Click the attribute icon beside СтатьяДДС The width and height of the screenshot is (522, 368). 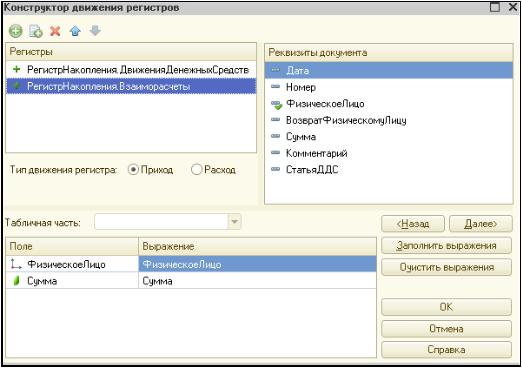275,169
